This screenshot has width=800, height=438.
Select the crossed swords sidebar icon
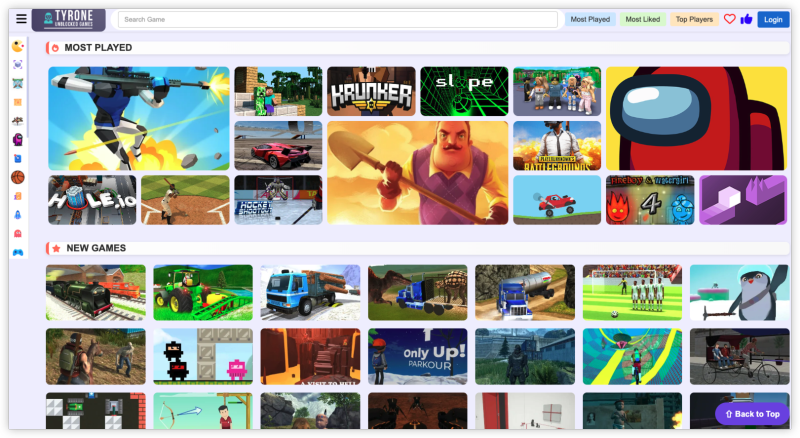coord(18,83)
